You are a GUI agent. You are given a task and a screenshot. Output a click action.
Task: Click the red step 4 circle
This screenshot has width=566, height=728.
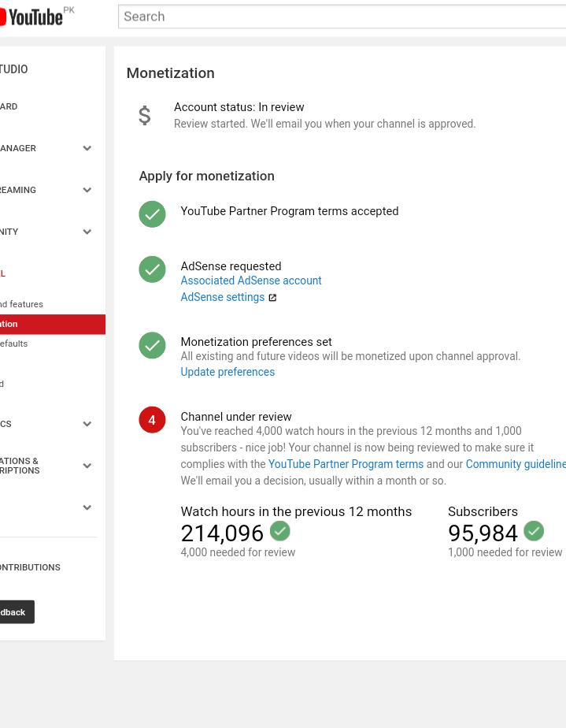(x=152, y=420)
